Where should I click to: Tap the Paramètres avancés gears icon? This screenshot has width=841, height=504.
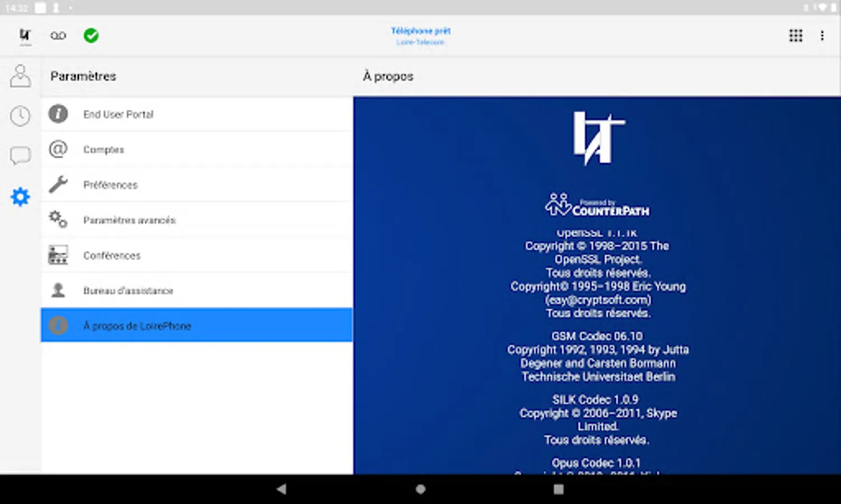tap(58, 220)
